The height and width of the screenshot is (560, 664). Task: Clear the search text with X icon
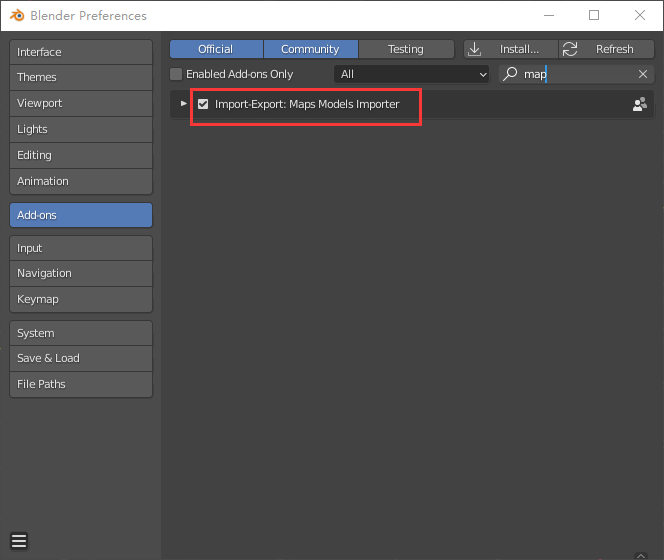pos(643,74)
